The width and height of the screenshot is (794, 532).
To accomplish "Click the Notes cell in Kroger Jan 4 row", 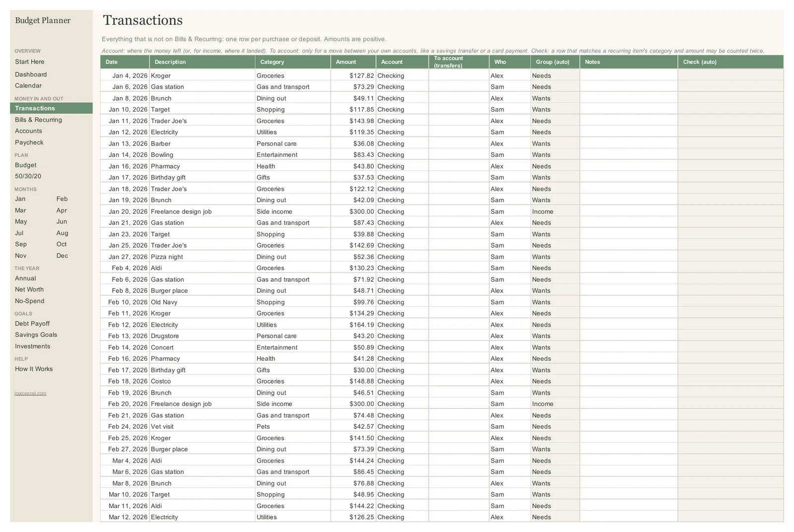I will (x=629, y=76).
